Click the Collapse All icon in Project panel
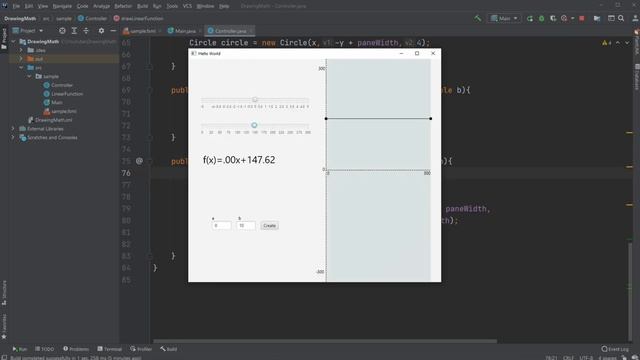Screen dimensions: 640x360 pyautogui.click(x=86, y=31)
